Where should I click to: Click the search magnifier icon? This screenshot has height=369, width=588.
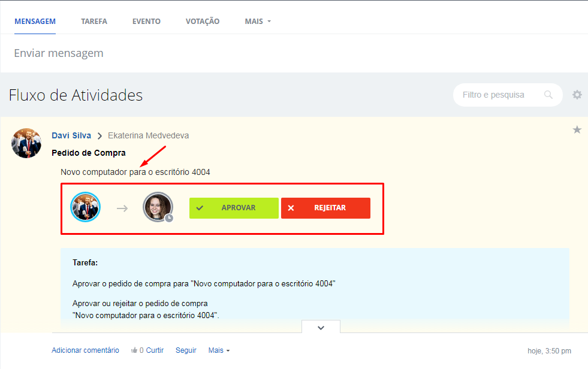[548, 95]
